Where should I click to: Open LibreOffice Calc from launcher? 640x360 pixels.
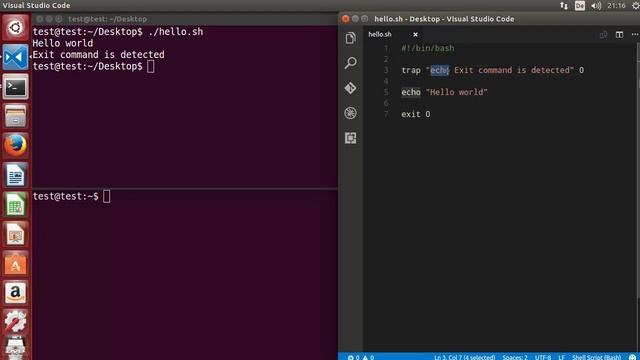click(x=16, y=204)
